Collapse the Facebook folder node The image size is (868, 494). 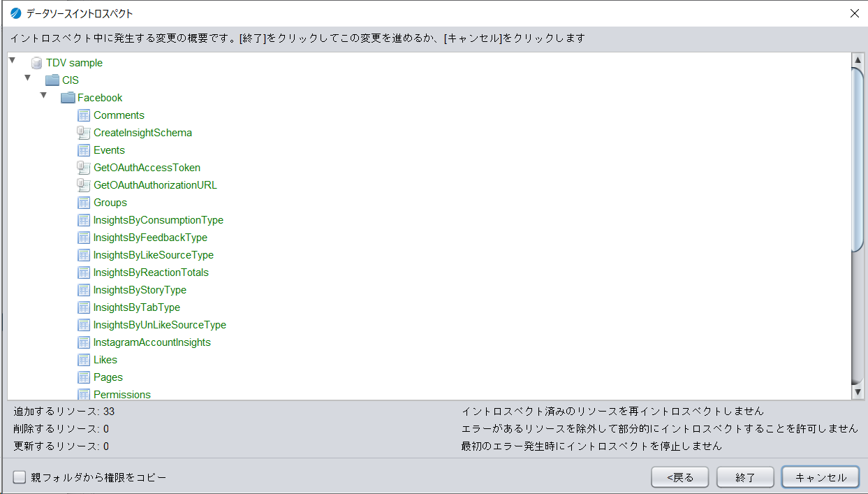click(x=43, y=95)
